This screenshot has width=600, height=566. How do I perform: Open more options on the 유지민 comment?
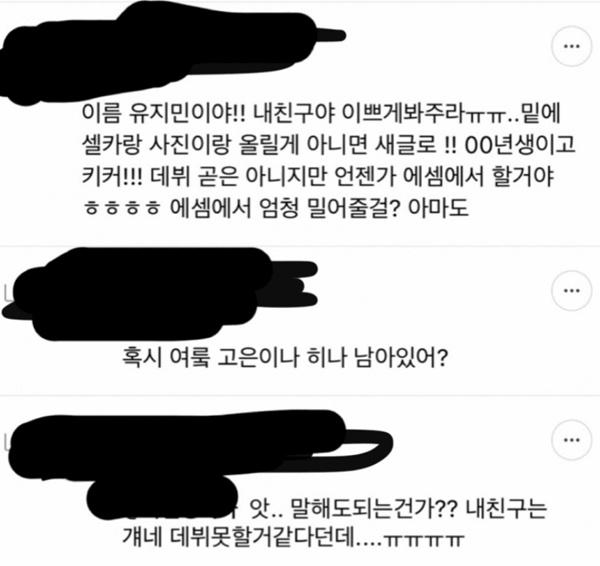point(572,46)
